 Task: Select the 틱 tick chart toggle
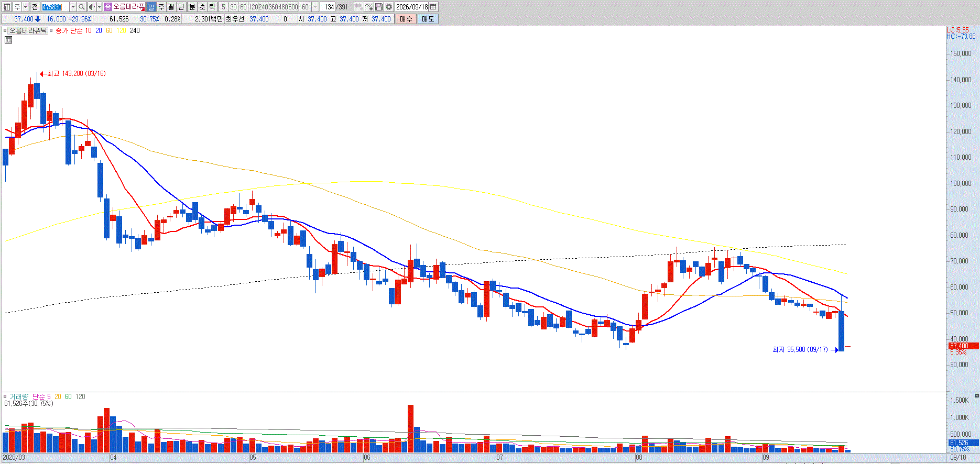point(212,7)
